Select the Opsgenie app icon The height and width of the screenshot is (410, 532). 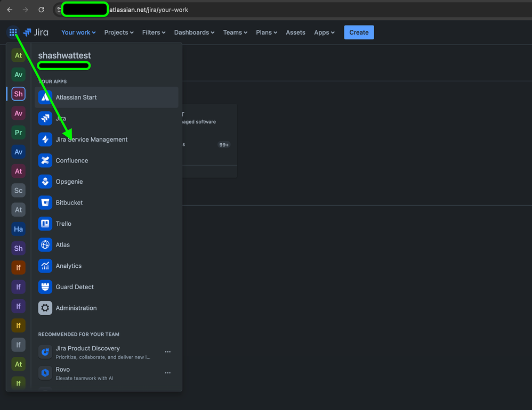(68, 182)
